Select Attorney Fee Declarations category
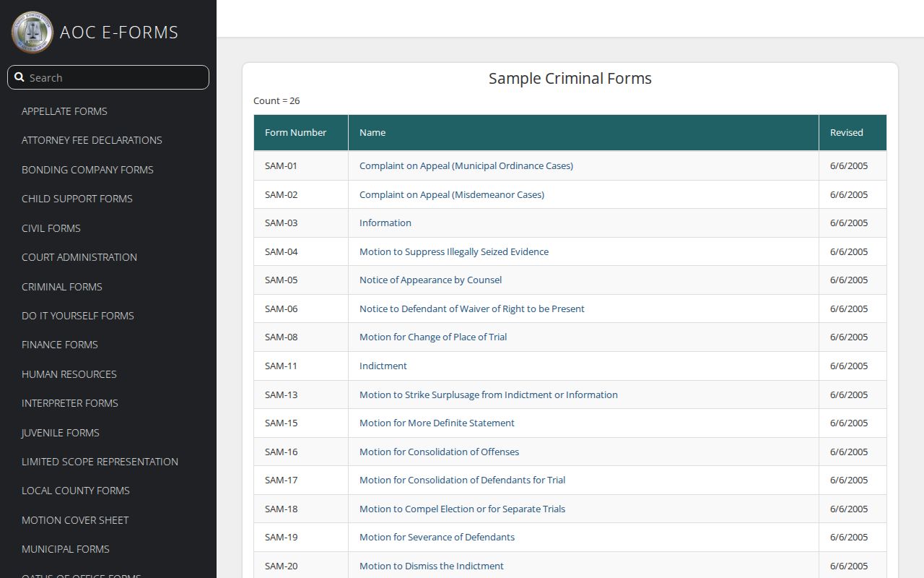Image resolution: width=924 pixels, height=578 pixels. (92, 140)
